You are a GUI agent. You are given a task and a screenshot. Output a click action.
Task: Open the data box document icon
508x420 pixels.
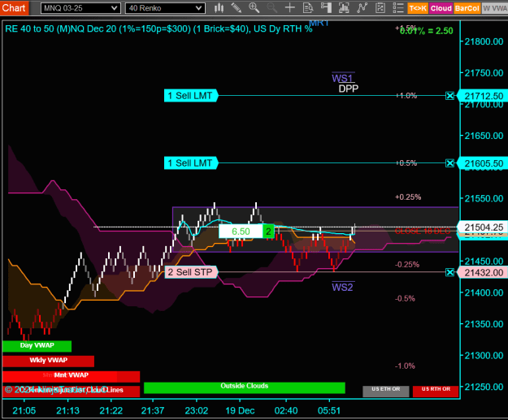308,8
